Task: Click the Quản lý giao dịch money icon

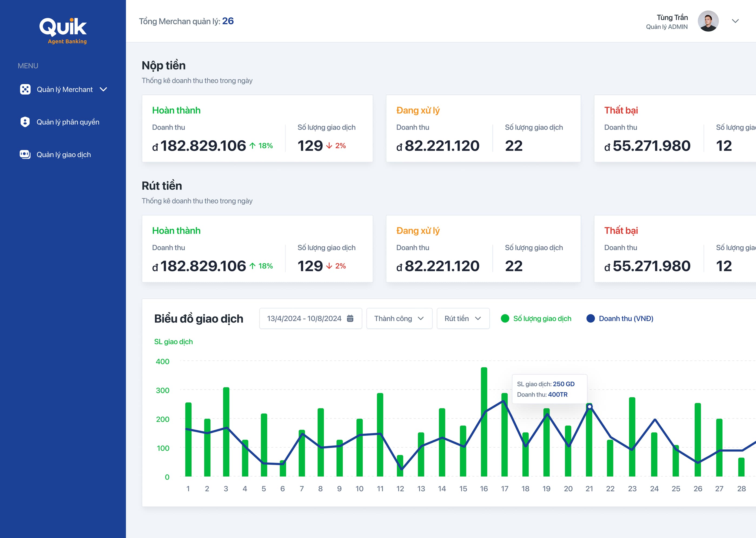Action: [x=25, y=154]
